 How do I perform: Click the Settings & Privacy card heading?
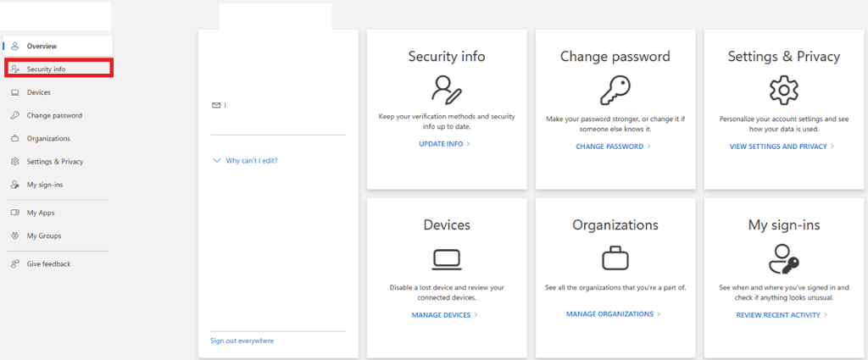pos(784,57)
